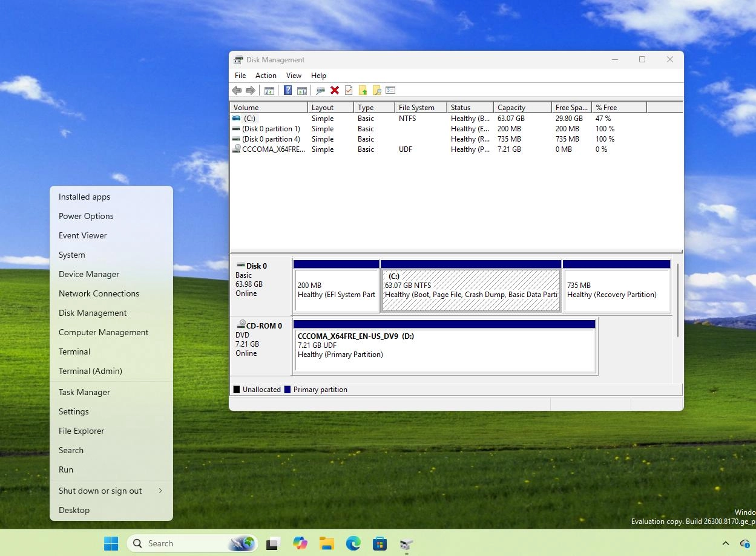Click the Forward arrow in the toolbar

251,90
